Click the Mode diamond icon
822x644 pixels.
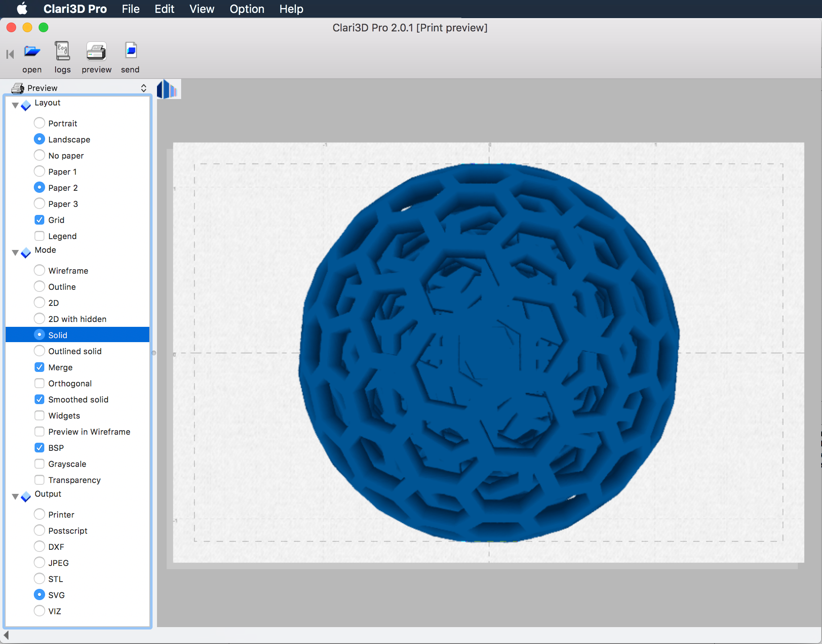(x=26, y=253)
